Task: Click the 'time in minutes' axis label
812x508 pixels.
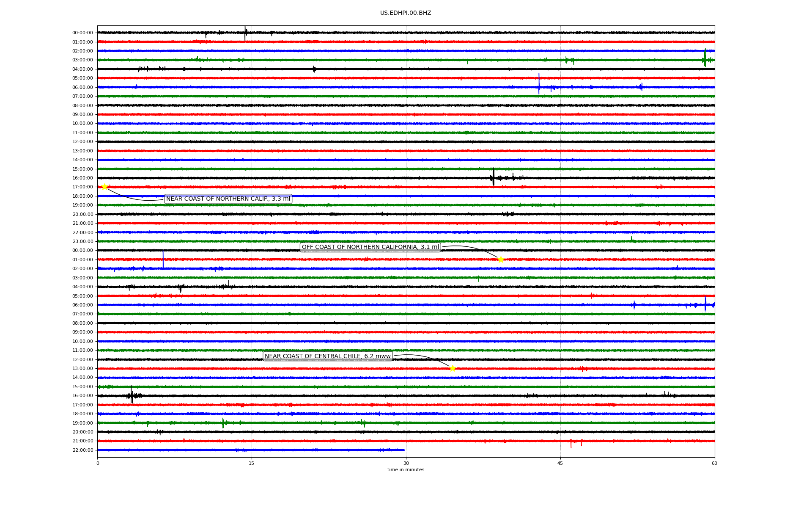Action: [x=405, y=469]
